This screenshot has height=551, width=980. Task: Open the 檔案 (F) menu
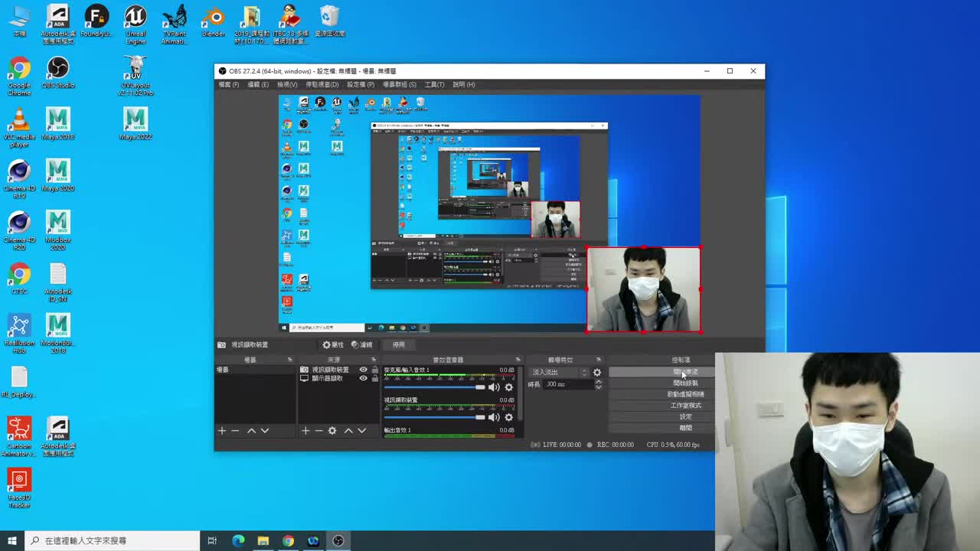click(x=229, y=84)
